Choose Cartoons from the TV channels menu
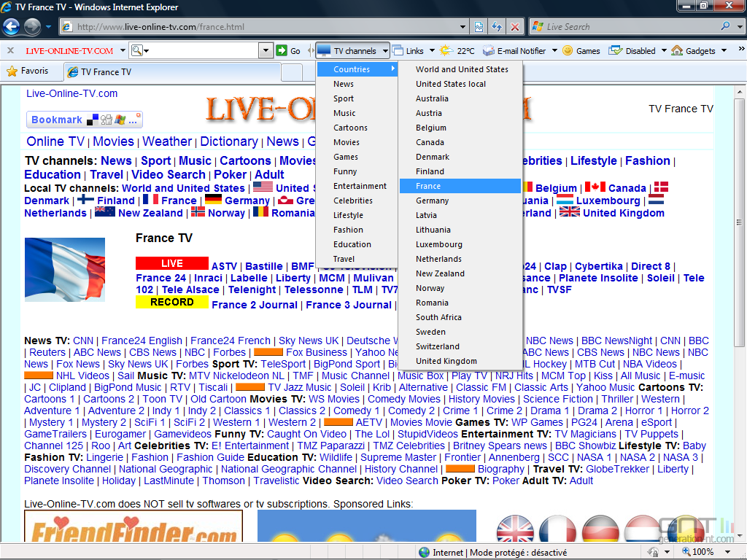Image resolution: width=747 pixels, height=560 pixels. [x=357, y=128]
